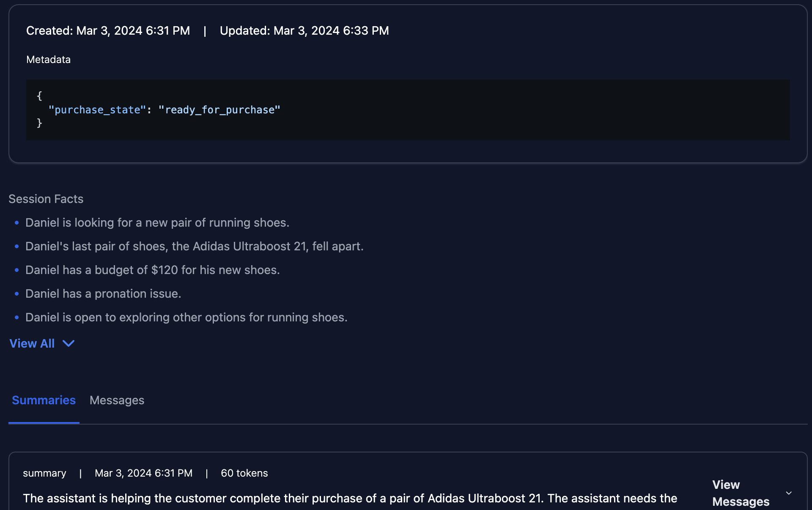Click the Metadata label
The height and width of the screenshot is (510, 812).
click(48, 60)
